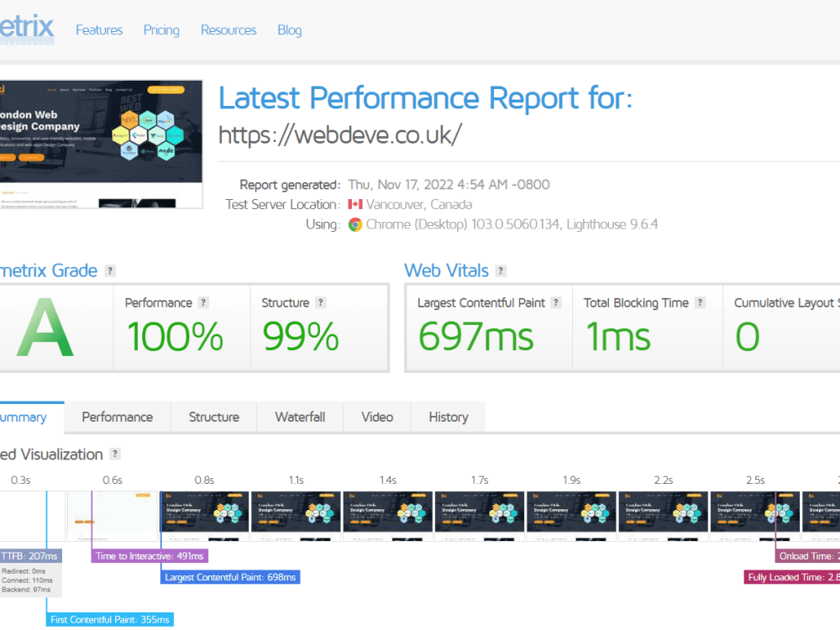
Task: Open the Structure tab
Action: (213, 417)
